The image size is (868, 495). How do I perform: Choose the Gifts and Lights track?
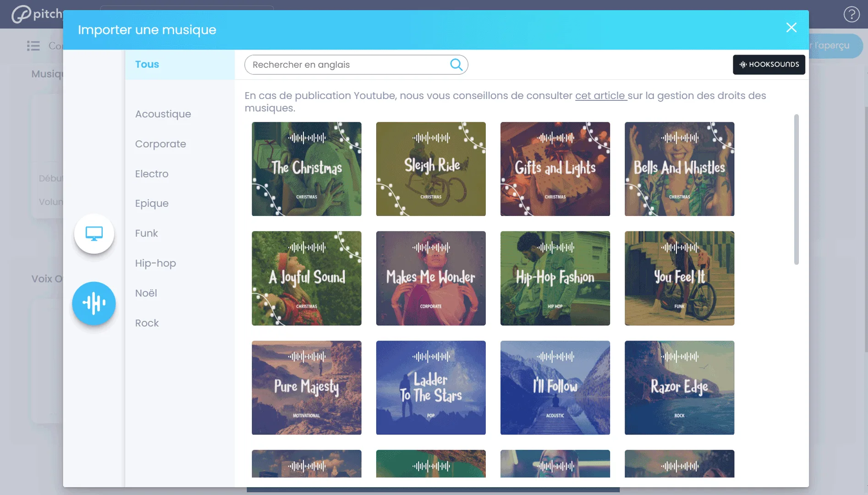pyautogui.click(x=555, y=169)
